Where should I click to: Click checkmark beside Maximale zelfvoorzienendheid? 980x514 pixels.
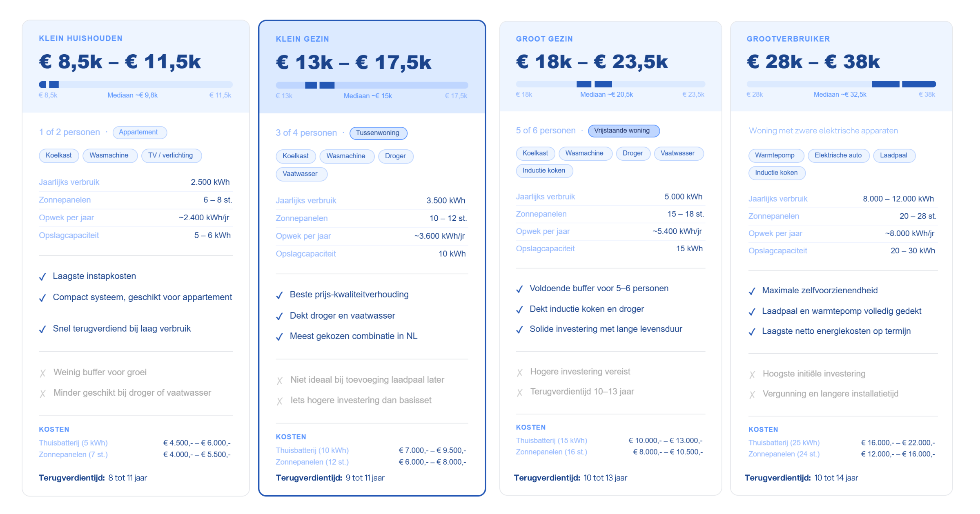point(752,291)
